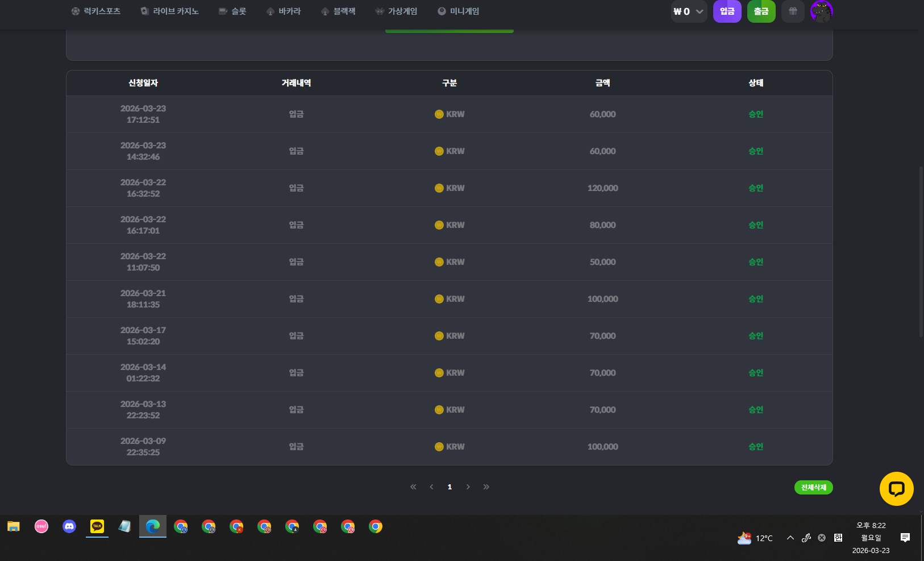Click the Windows notification center icon
924x561 pixels.
coord(905,538)
